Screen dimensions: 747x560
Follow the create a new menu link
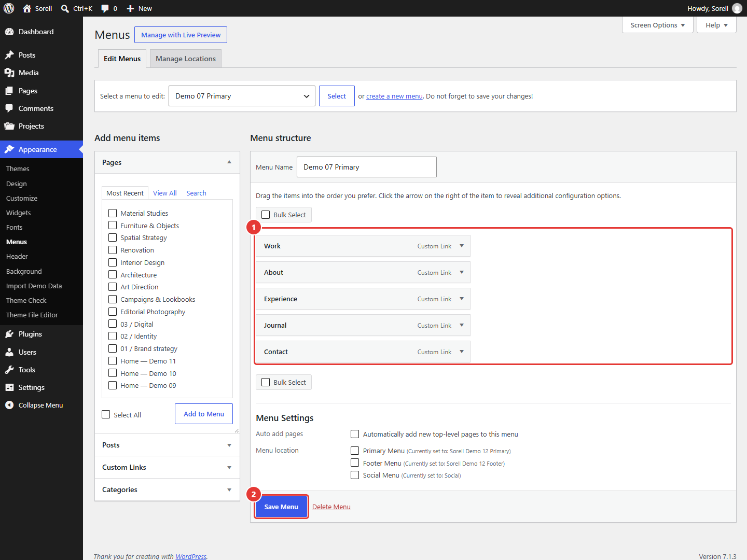click(394, 96)
